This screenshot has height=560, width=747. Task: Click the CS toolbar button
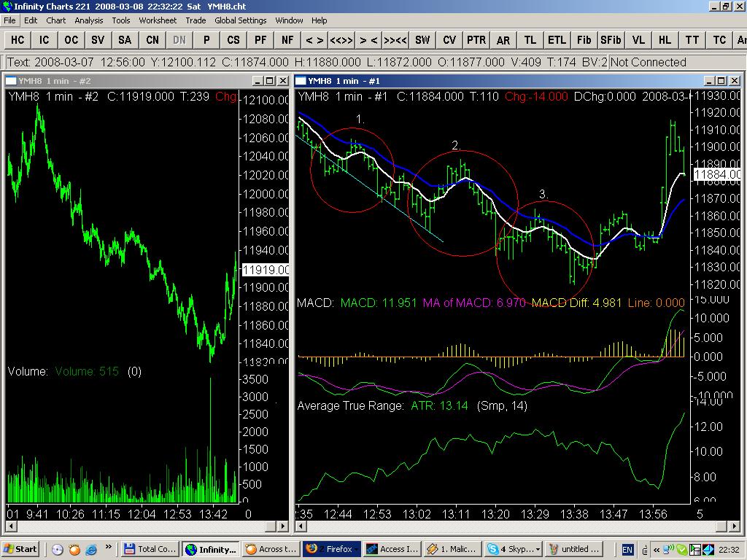coord(233,40)
